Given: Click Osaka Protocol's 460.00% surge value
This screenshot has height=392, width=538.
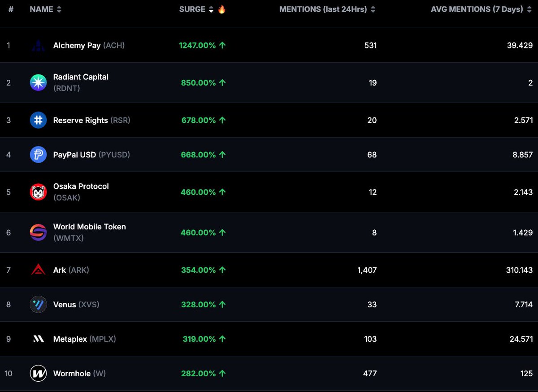Looking at the screenshot, I should pyautogui.click(x=199, y=192).
